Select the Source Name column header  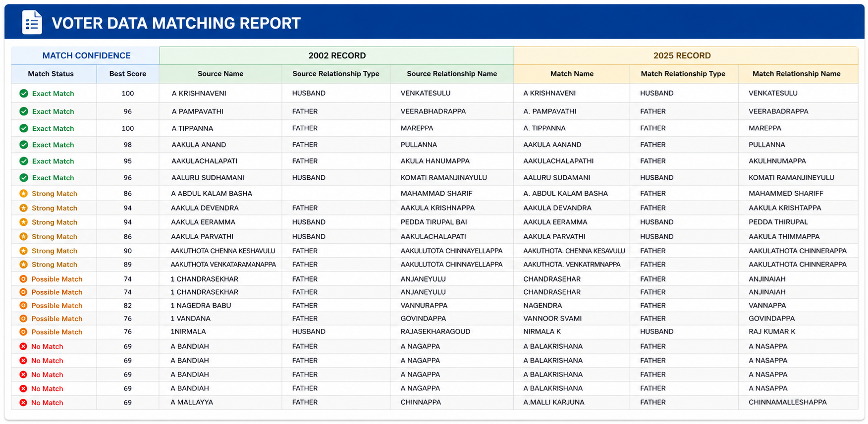click(x=220, y=74)
